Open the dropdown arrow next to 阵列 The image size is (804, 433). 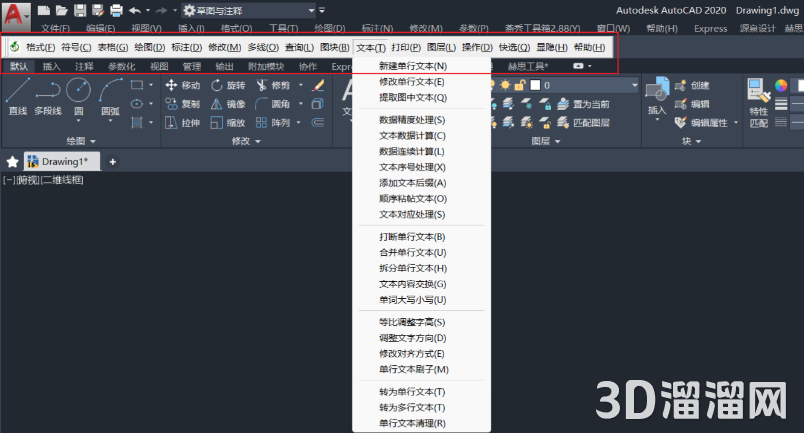pyautogui.click(x=298, y=123)
